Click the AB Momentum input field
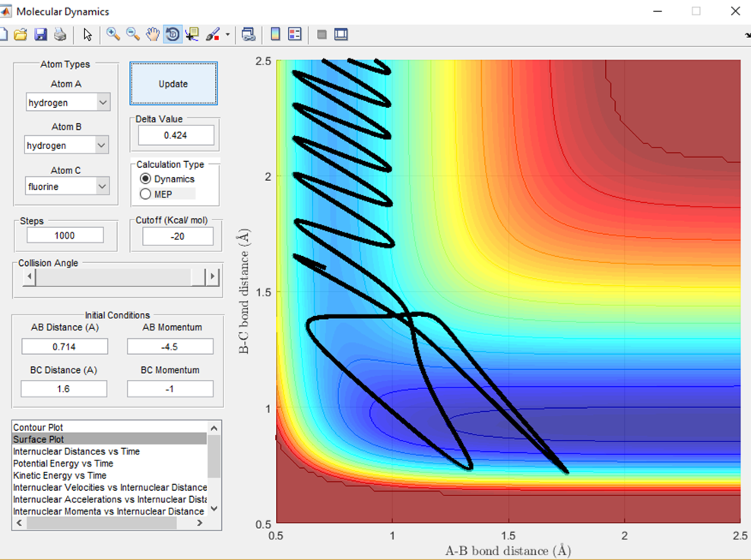The width and height of the screenshot is (751, 560). 170,346
